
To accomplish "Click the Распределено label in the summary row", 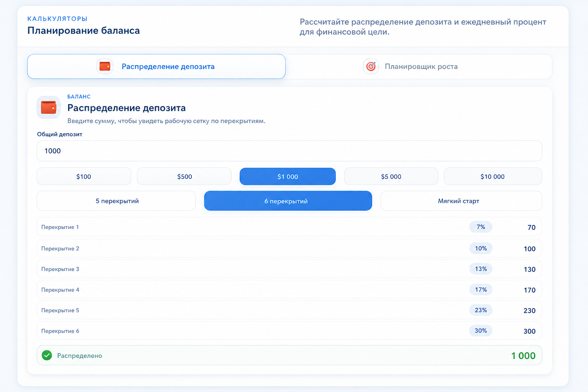I will (80, 356).
